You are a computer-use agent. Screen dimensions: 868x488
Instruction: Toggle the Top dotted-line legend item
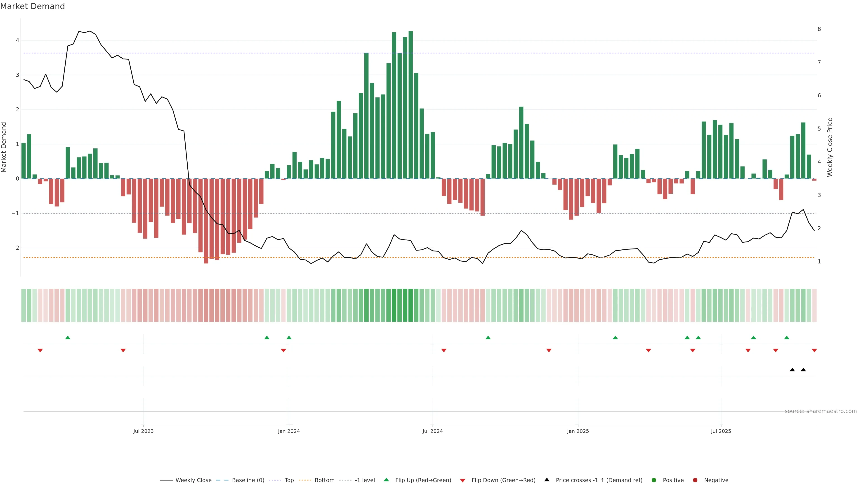coord(289,480)
